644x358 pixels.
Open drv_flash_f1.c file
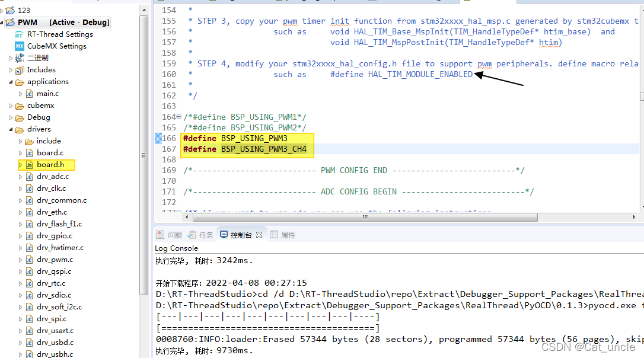59,224
